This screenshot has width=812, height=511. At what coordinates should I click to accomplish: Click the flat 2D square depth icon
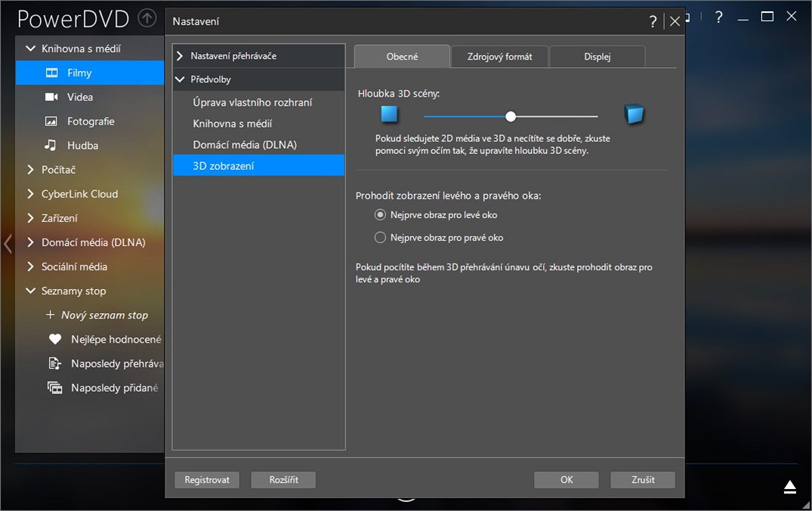point(389,115)
